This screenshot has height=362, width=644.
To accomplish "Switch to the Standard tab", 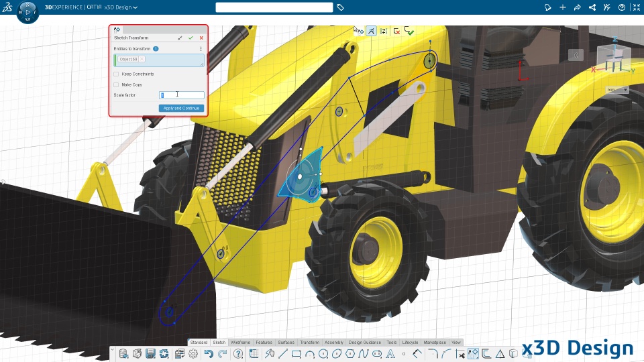I will 199,343.
